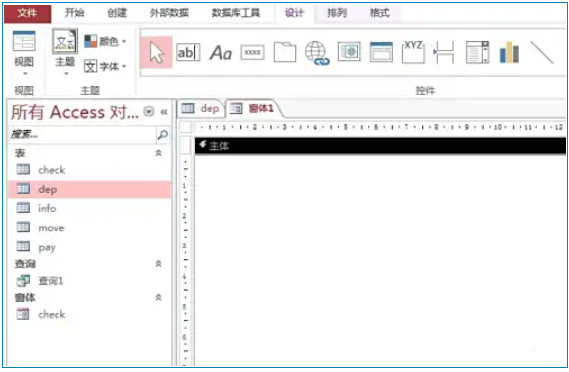Select the Combo Box control
Screen dimensions: 569x372
[x=478, y=52]
